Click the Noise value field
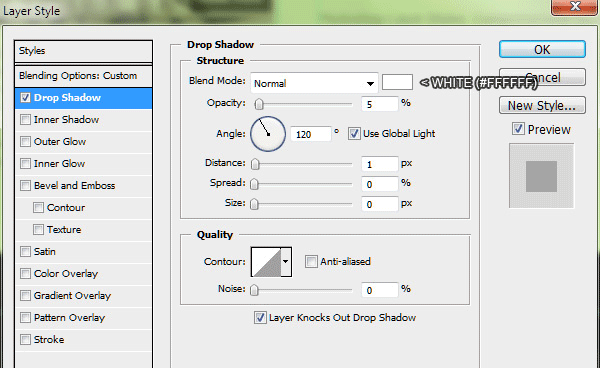The image size is (600, 368). (x=379, y=290)
